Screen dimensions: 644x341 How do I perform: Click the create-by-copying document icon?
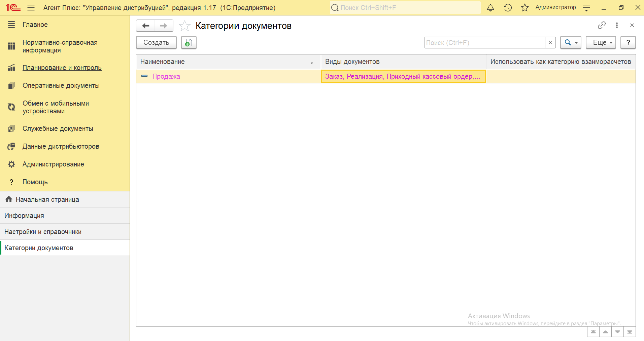[189, 43]
